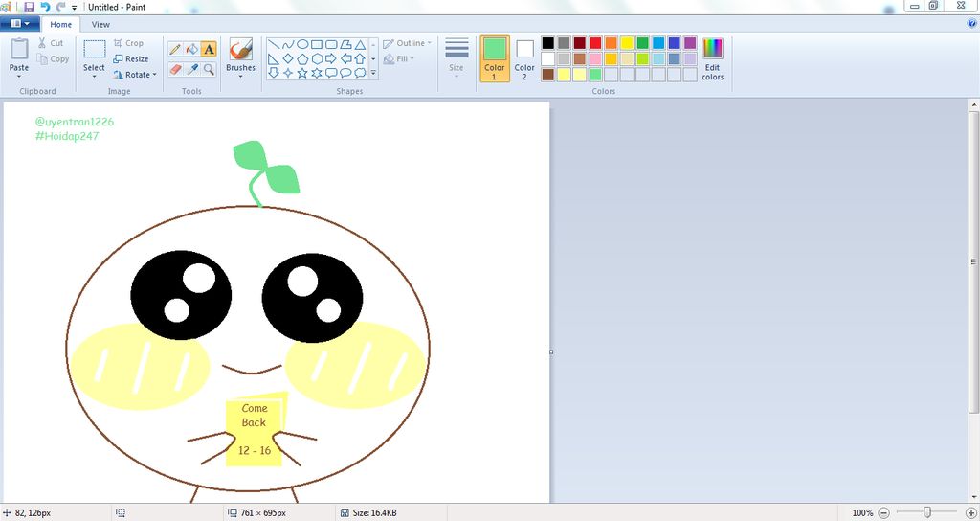Screen dimensions: 980x521
Task: Switch to the View tab
Action: tap(100, 24)
